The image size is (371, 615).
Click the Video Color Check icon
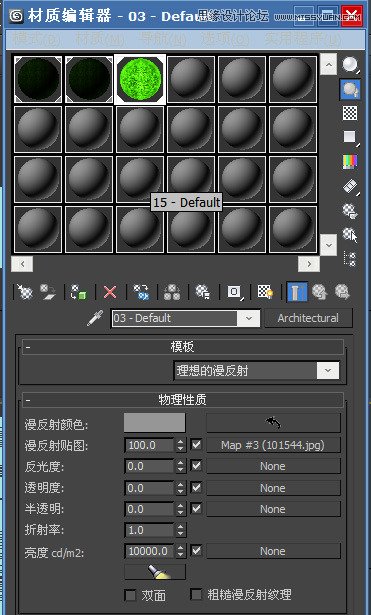point(350,161)
